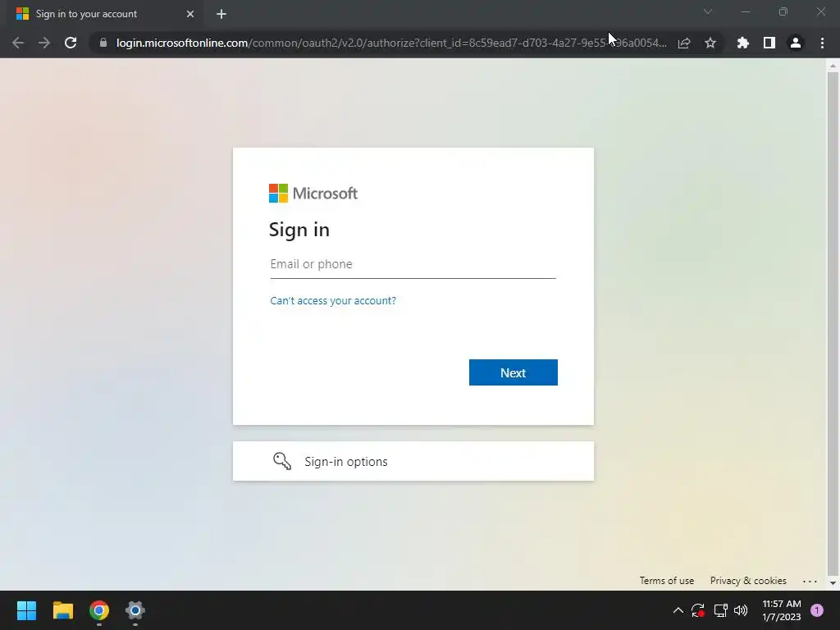Open the notification count badge
Viewport: 840px width, 630px height.
point(817,610)
